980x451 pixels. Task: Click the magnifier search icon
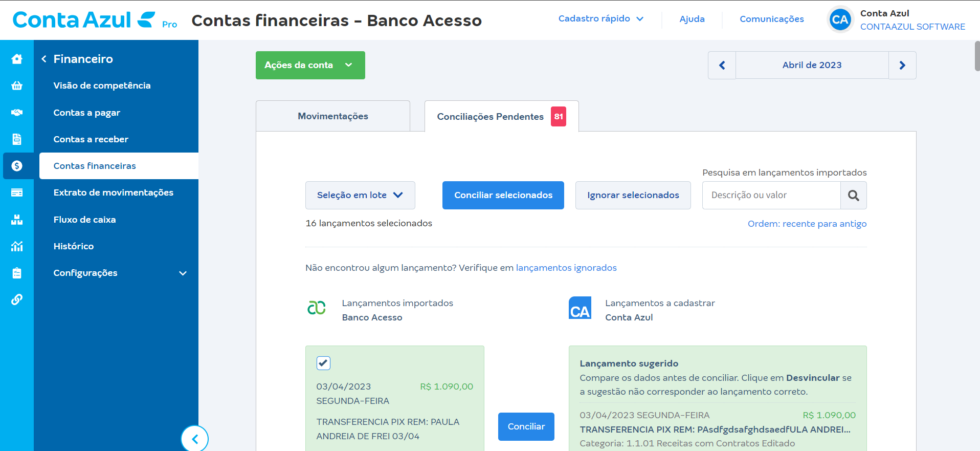coord(853,195)
